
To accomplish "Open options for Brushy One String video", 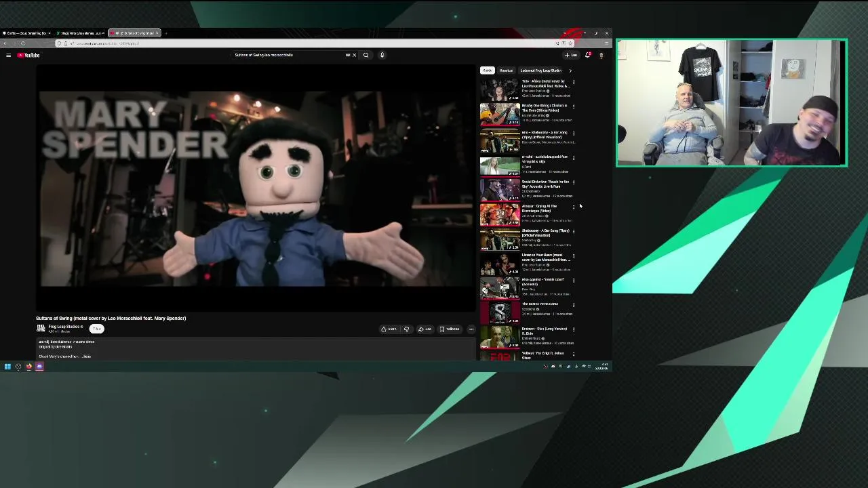I will [574, 106].
